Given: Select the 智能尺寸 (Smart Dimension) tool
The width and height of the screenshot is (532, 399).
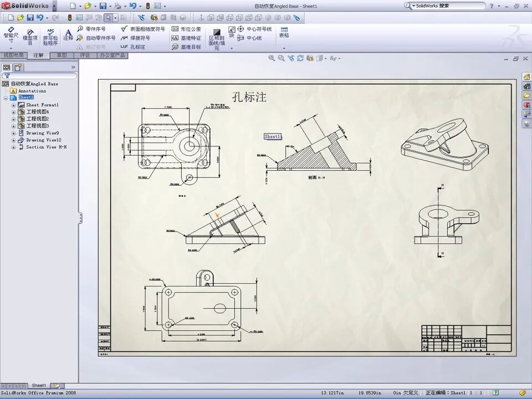Looking at the screenshot, I should pos(10,34).
